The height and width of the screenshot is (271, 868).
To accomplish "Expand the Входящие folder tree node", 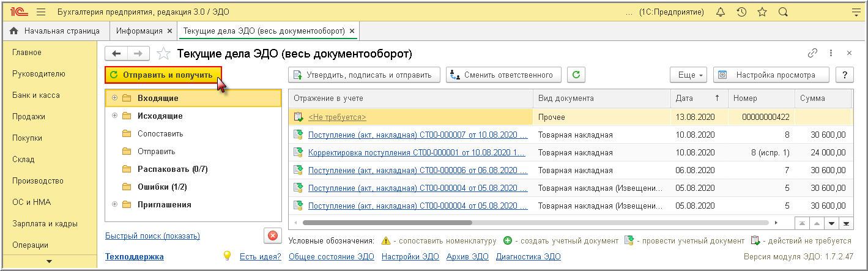I will [114, 98].
